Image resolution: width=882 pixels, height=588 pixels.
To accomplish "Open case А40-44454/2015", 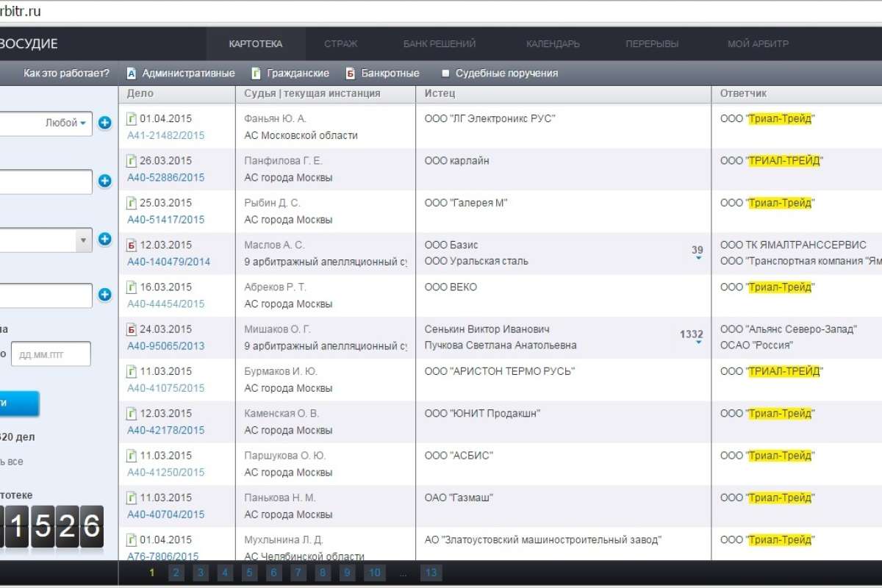I will tap(166, 304).
